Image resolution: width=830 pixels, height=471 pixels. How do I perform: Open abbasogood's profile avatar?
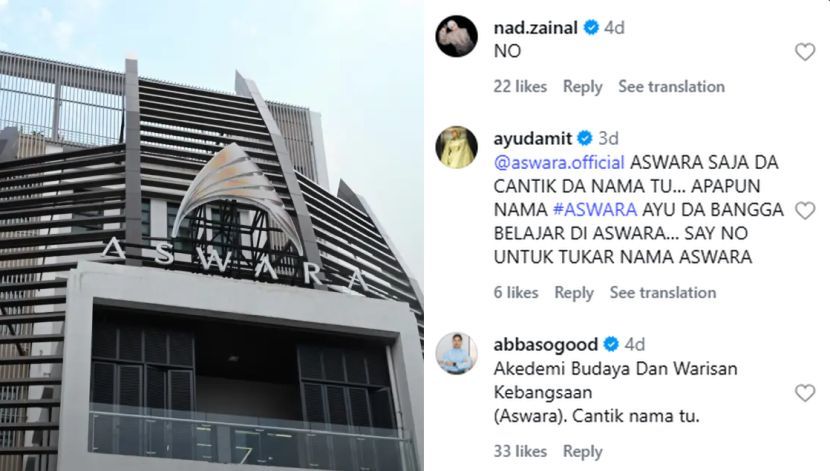click(456, 353)
